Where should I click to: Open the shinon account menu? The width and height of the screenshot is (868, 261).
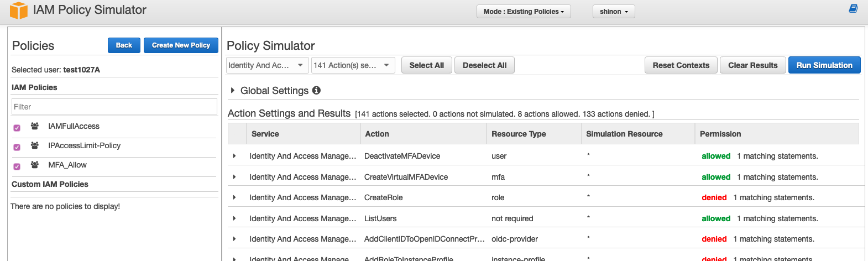(614, 12)
